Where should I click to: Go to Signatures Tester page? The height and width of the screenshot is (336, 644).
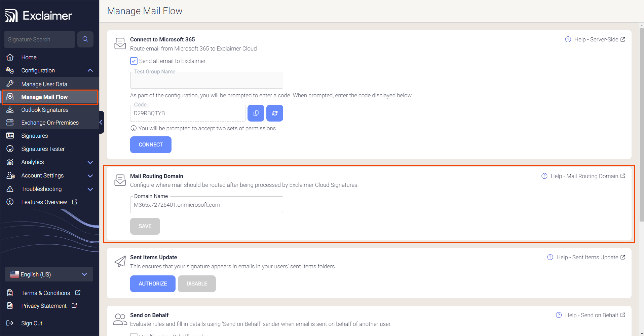[x=43, y=149]
